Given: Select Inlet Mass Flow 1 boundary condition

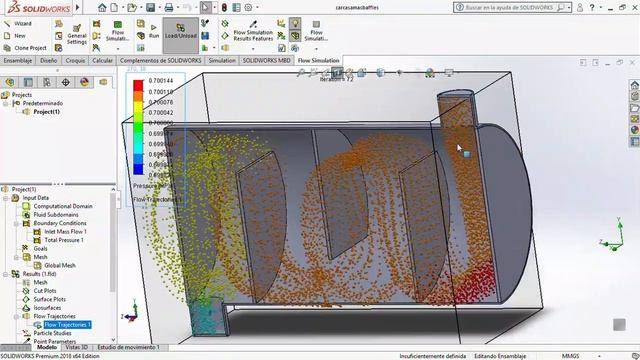Looking at the screenshot, I should pyautogui.click(x=65, y=231).
